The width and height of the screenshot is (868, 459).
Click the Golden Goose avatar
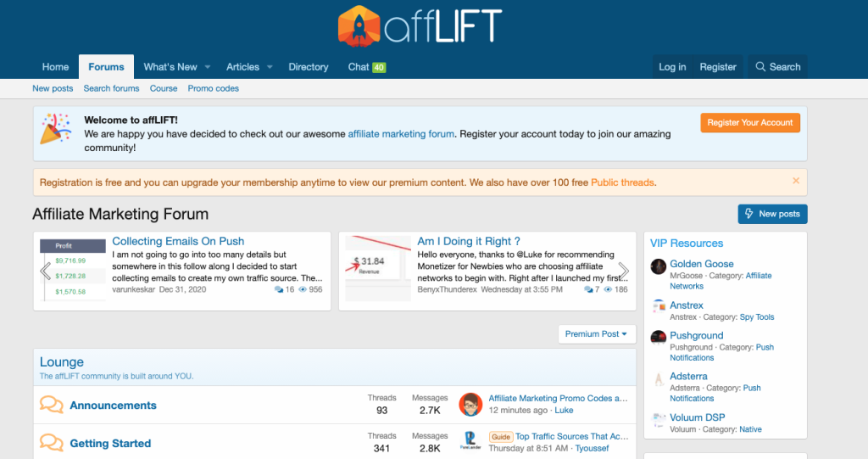pos(658,266)
